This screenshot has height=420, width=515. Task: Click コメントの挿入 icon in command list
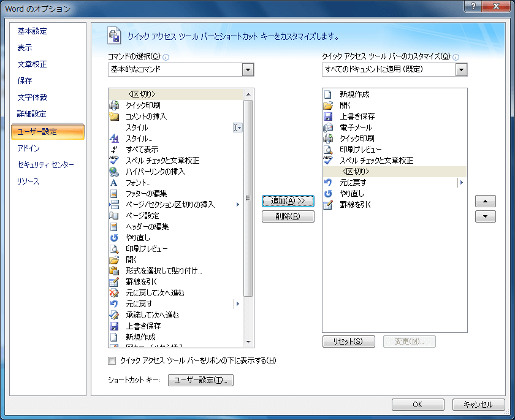click(114, 116)
